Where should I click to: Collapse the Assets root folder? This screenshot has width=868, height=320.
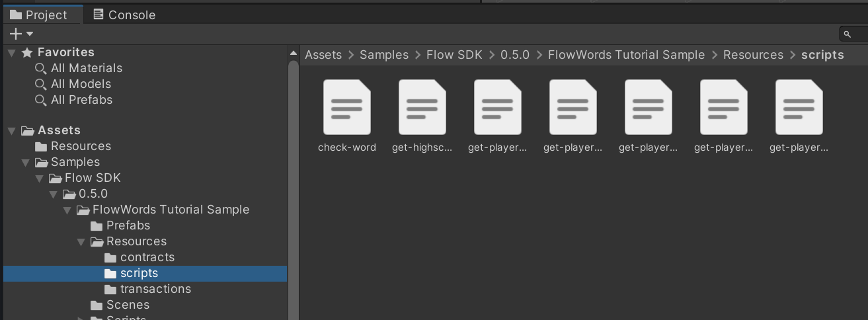[x=12, y=130]
